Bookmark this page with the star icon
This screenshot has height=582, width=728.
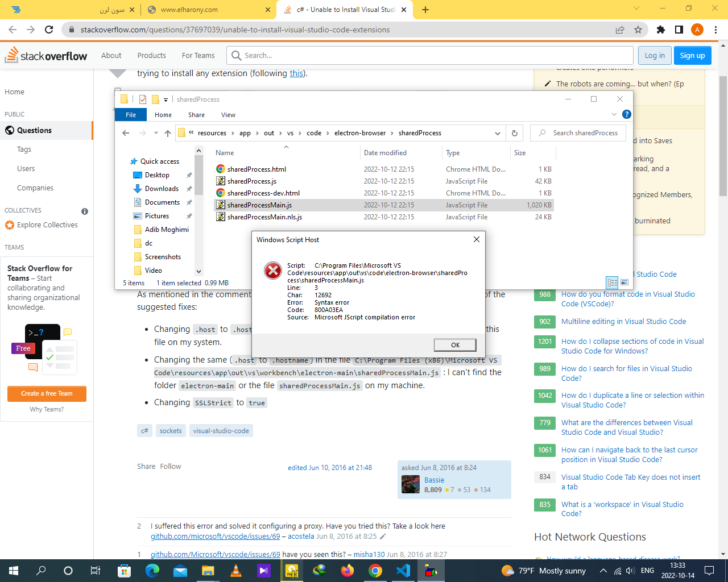click(638, 30)
